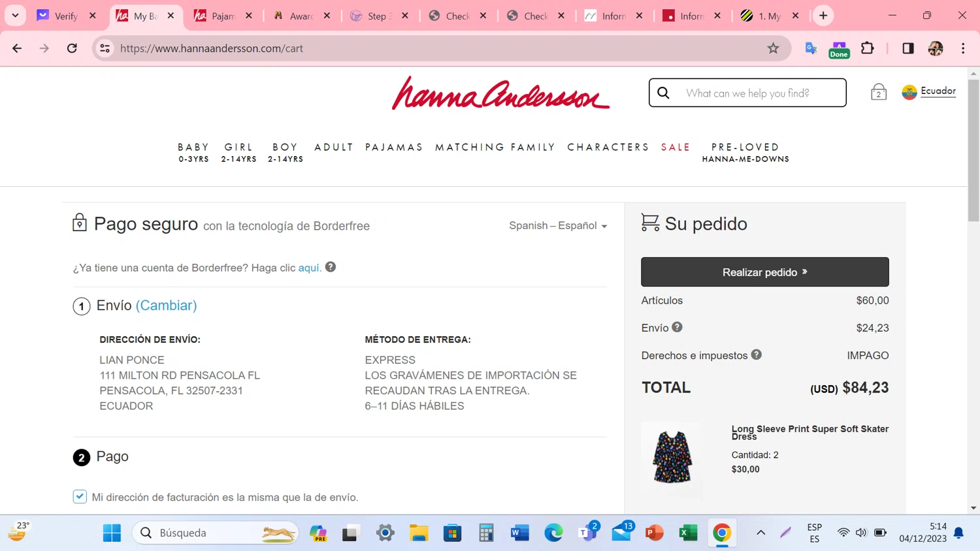980x551 pixels.
Task: Open a new browser tab
Action: (823, 16)
